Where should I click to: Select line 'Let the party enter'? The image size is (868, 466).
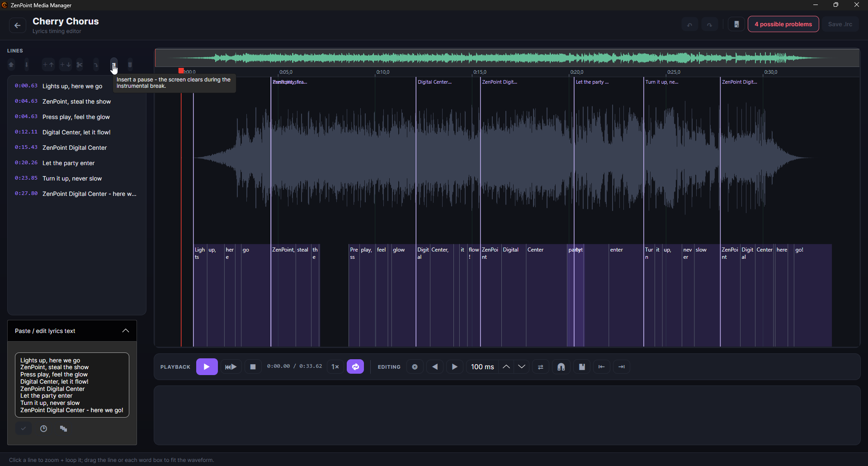[x=77, y=163]
